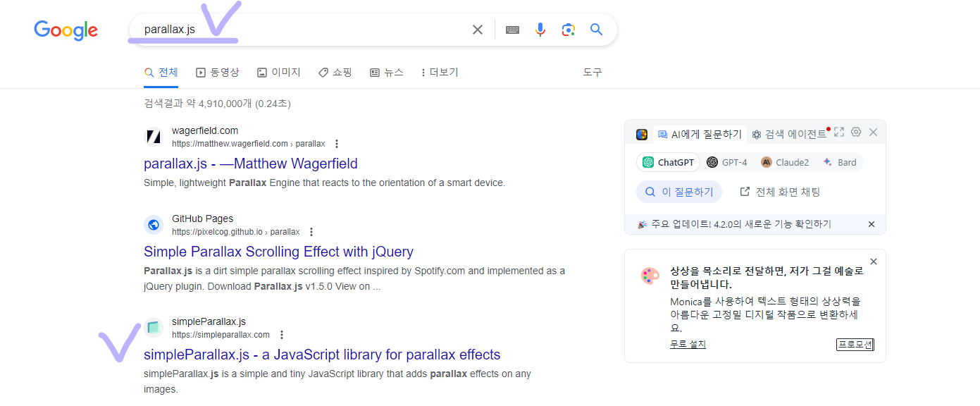Open the 도구 search tools
This screenshot has width=980, height=406.
pos(593,72)
